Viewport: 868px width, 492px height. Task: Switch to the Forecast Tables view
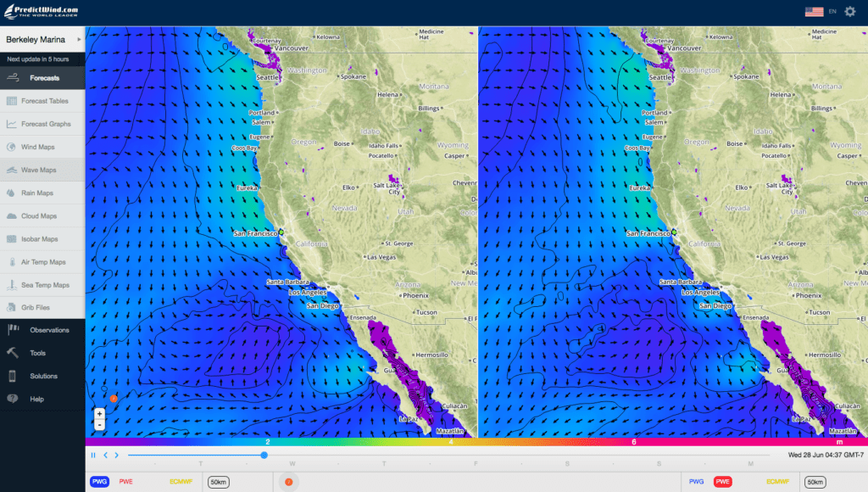[42, 101]
